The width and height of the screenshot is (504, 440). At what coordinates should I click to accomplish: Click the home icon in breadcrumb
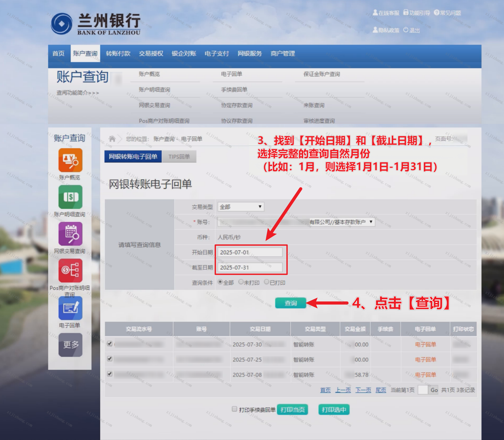(112, 139)
